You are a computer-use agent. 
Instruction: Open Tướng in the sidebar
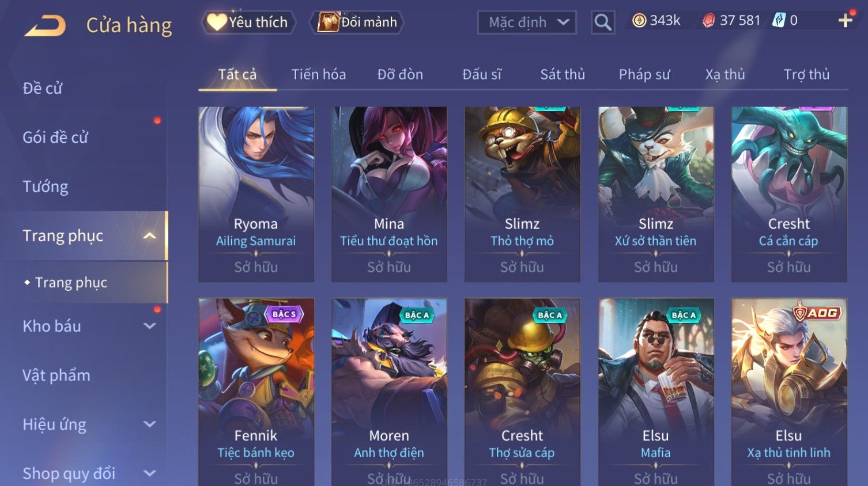pos(46,187)
